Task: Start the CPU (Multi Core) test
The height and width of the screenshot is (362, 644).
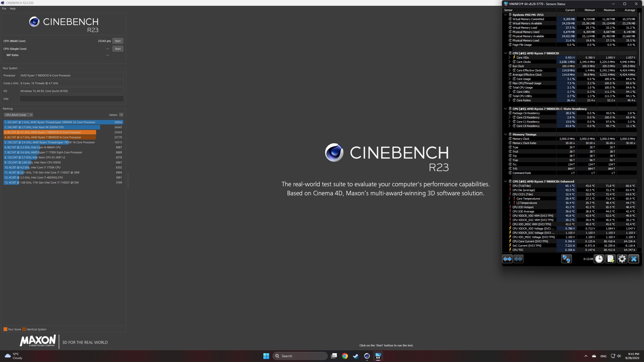Action: [118, 41]
